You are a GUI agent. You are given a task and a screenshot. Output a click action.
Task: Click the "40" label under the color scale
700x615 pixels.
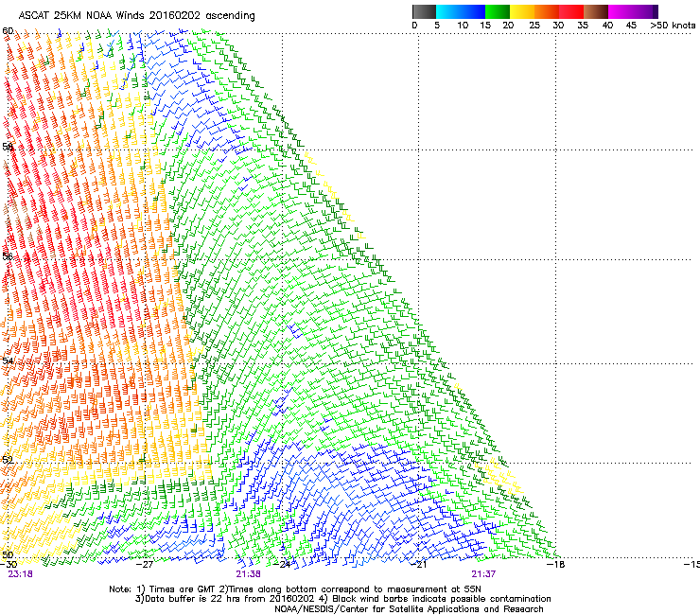(x=607, y=26)
